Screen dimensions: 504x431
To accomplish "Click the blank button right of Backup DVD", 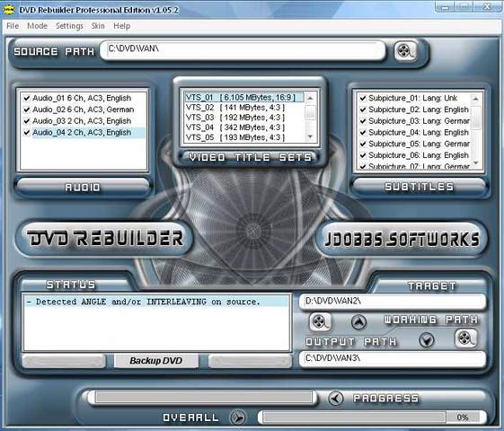I will pos(250,361).
